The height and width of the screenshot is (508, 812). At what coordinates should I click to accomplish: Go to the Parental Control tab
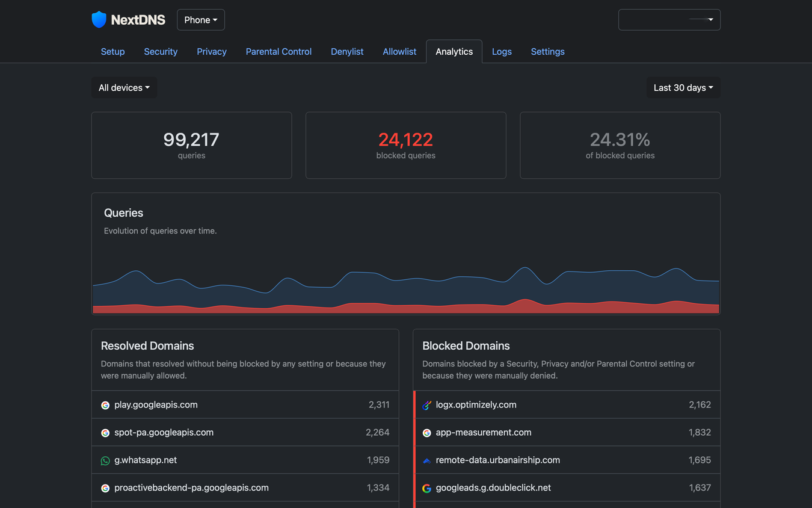coord(278,52)
